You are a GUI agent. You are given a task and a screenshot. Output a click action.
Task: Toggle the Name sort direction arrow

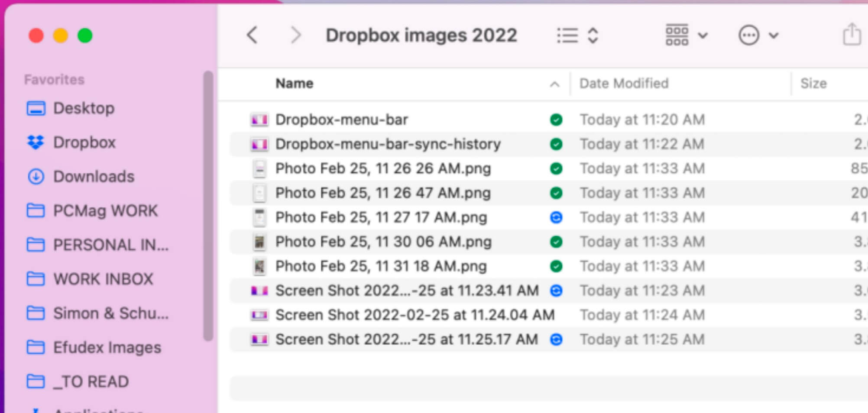(554, 84)
